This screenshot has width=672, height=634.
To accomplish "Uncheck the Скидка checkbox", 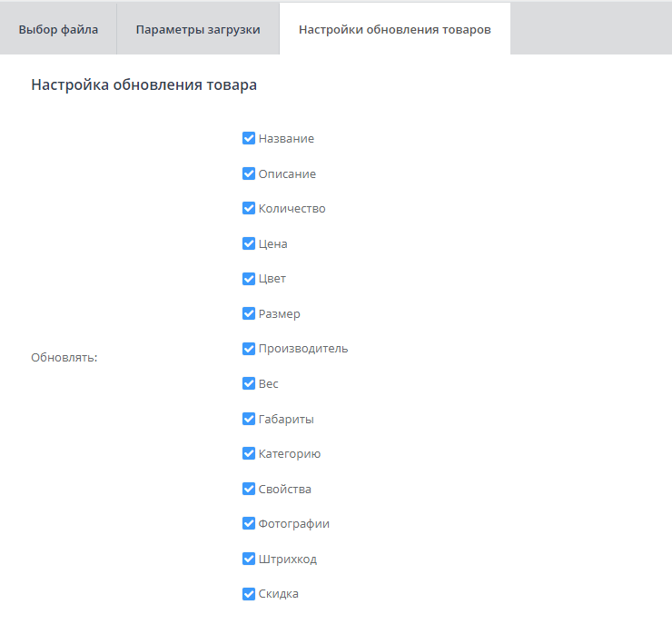I will pos(249,594).
